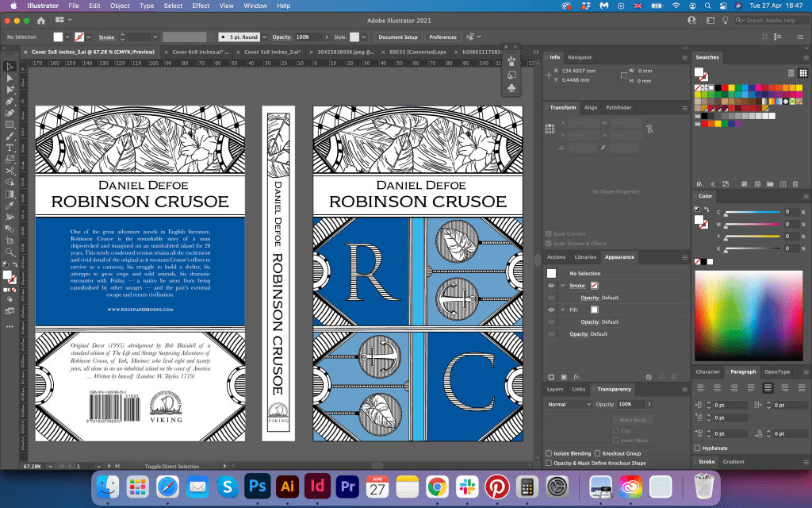The height and width of the screenshot is (508, 812).
Task: Click the Document Setup button
Action: 397,37
